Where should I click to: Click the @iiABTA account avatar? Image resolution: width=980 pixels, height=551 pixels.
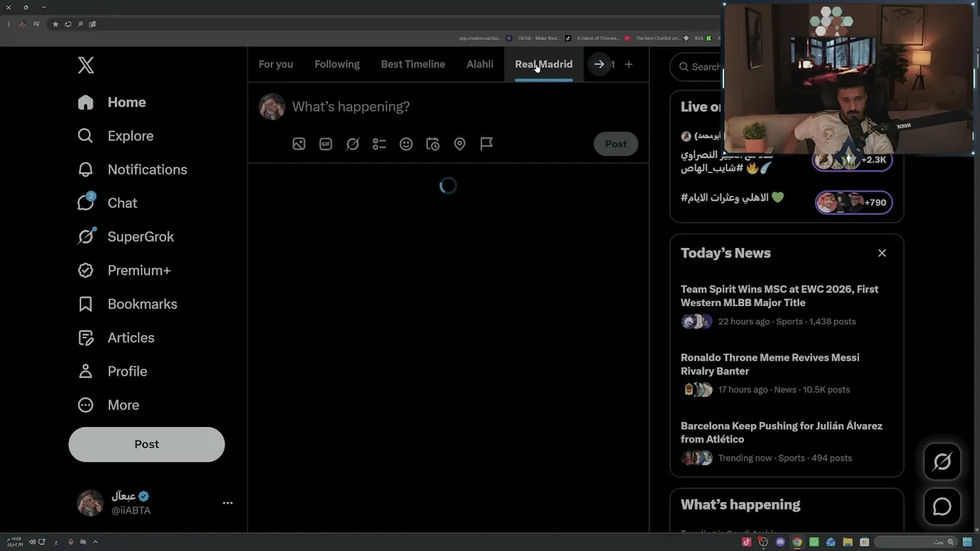tap(90, 503)
